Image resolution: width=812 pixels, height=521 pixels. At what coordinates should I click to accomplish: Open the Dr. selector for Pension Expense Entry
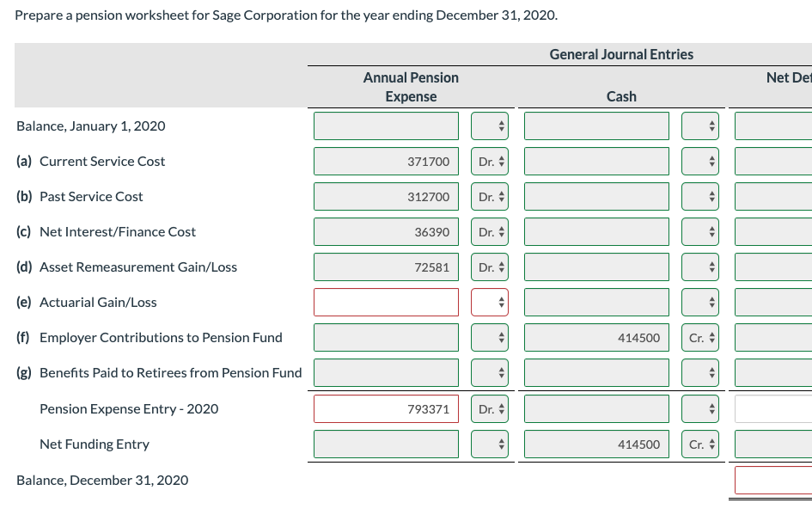(x=489, y=408)
